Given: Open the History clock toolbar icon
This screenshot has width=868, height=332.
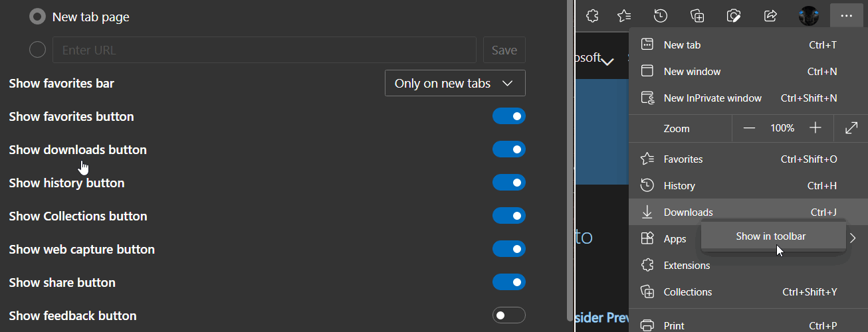Looking at the screenshot, I should point(661,15).
